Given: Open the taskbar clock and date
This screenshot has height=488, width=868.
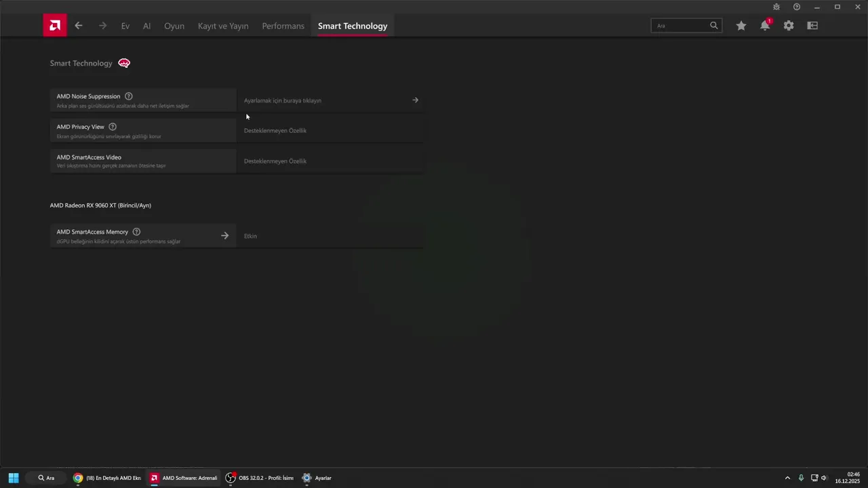Looking at the screenshot, I should click(x=848, y=478).
